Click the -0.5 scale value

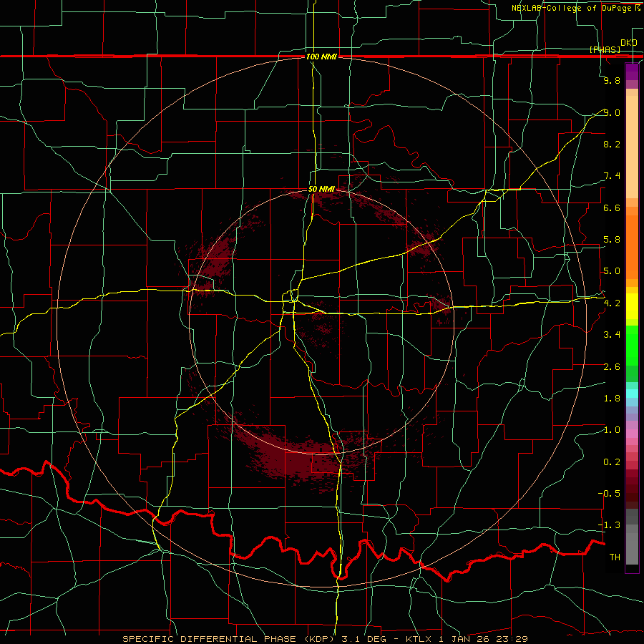click(x=609, y=494)
